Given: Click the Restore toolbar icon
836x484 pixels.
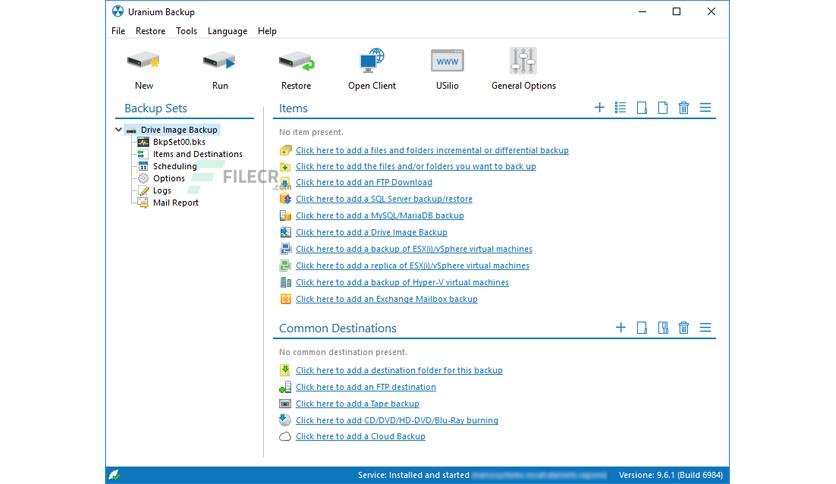Looking at the screenshot, I should tap(296, 62).
